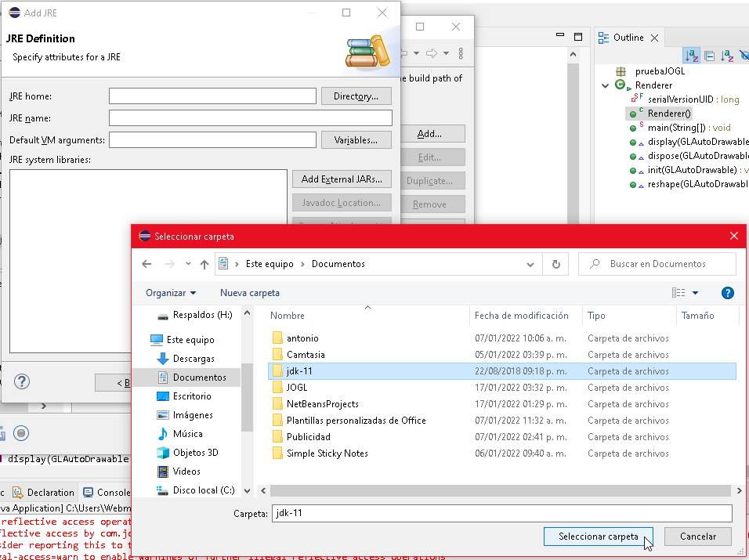Click Carpeta name input field
749x560 pixels.
point(501,513)
